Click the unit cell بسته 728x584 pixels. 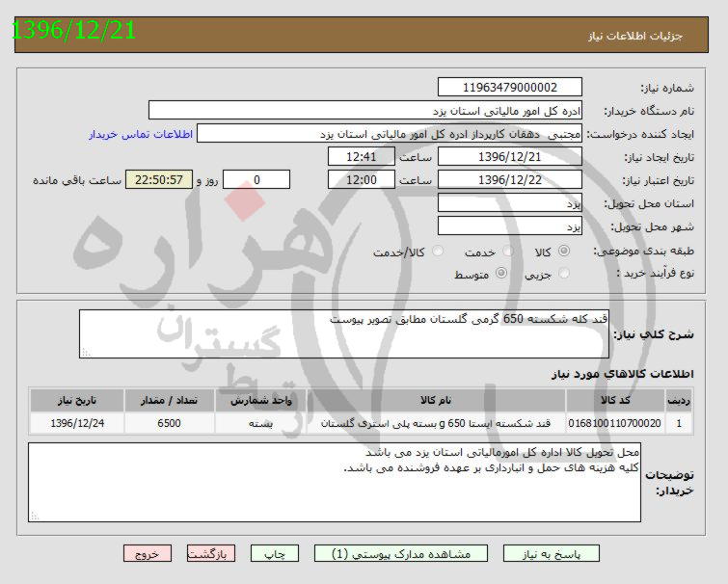260,423
